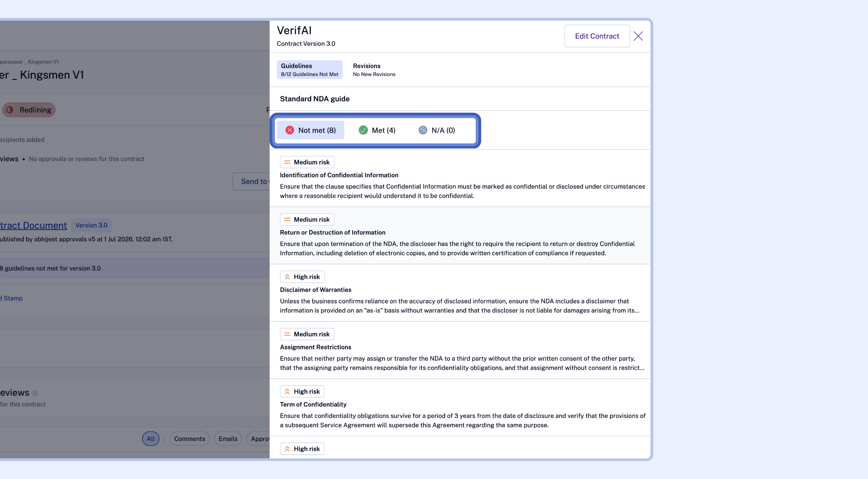Click Medium risk badge above Identification of Confidential Information

[307, 162]
